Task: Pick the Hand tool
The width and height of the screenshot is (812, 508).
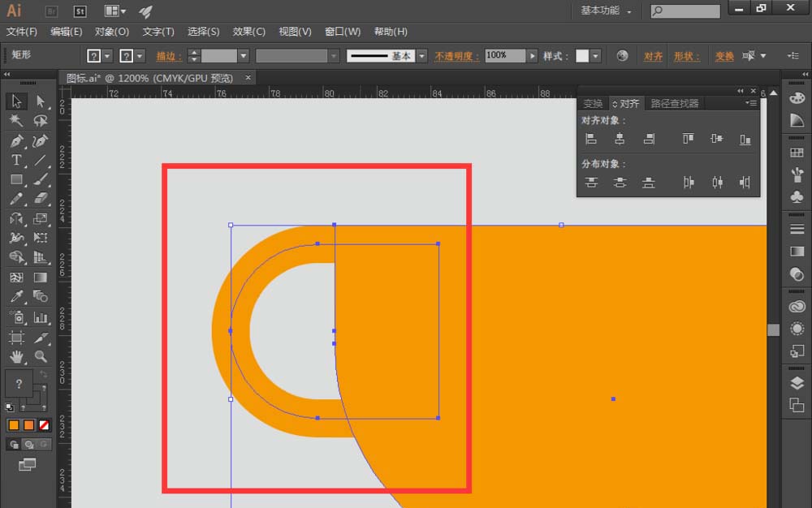Action: [x=16, y=356]
